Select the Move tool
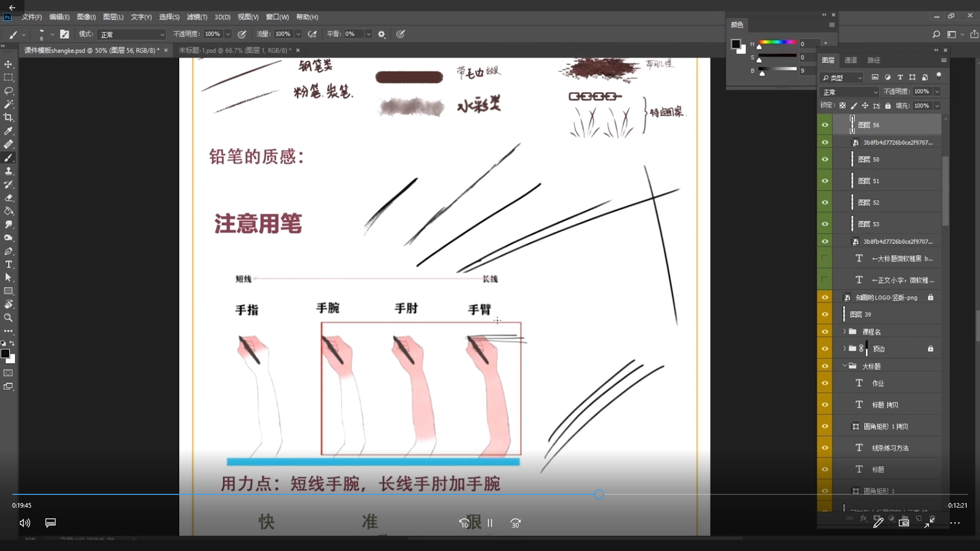The height and width of the screenshot is (551, 980). pyautogui.click(x=8, y=64)
